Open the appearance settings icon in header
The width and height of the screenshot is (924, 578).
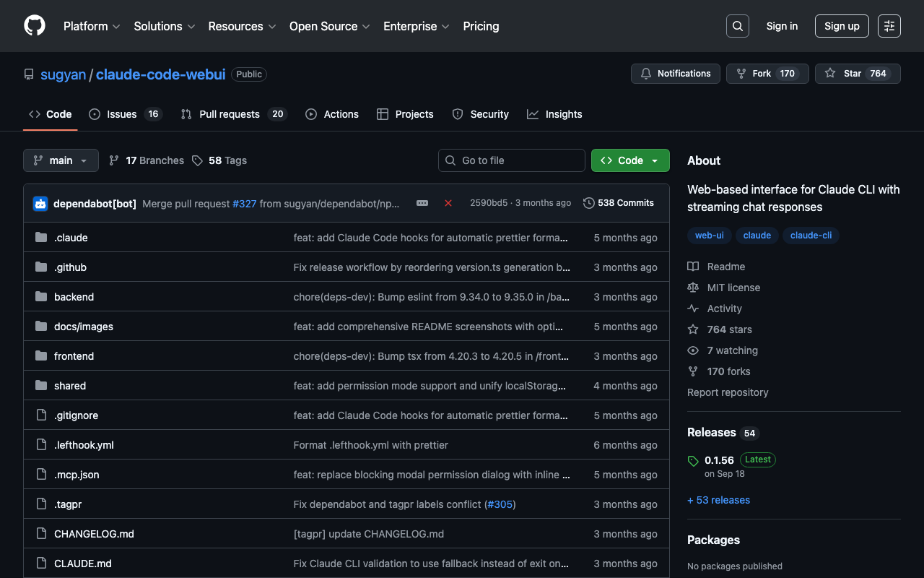(x=889, y=26)
